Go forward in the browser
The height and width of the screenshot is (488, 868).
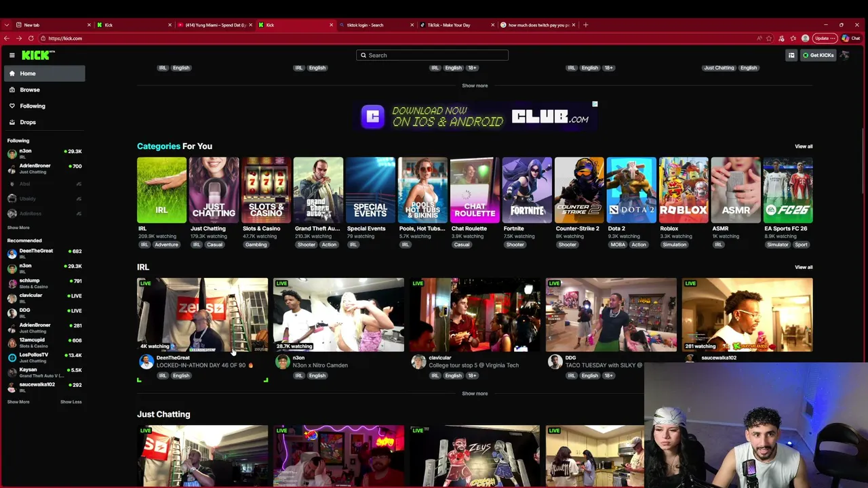click(18, 38)
